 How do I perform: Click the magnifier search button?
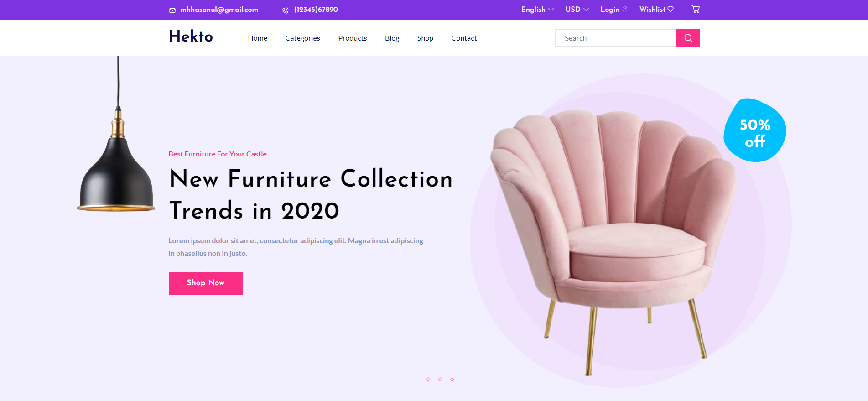tap(688, 38)
